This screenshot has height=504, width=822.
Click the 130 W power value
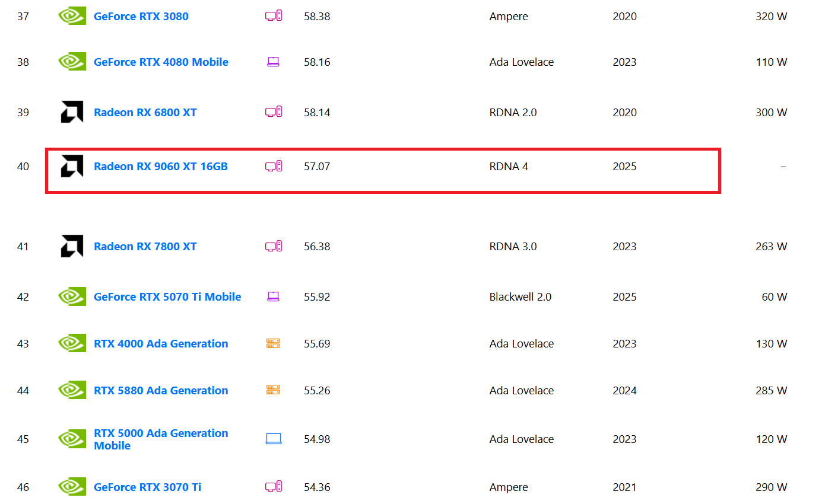(772, 344)
